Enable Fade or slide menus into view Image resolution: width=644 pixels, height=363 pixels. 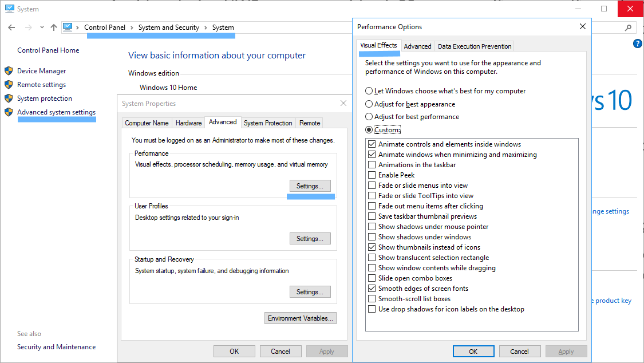click(x=372, y=185)
